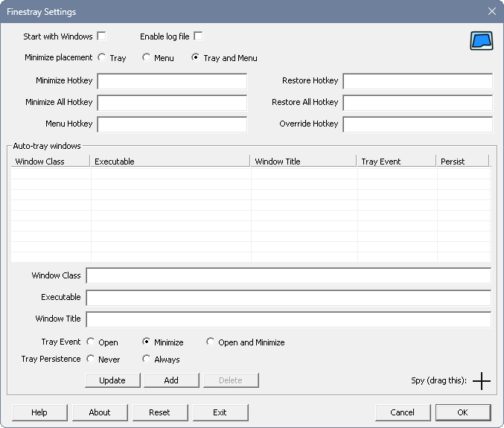504x428 pixels.
Task: Cancel the settings dialog
Action: (403, 412)
